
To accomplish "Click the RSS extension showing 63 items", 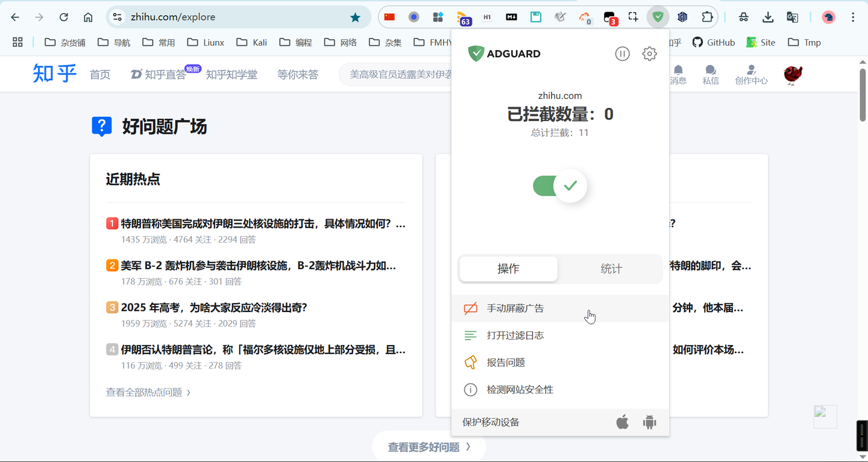I will coord(462,17).
